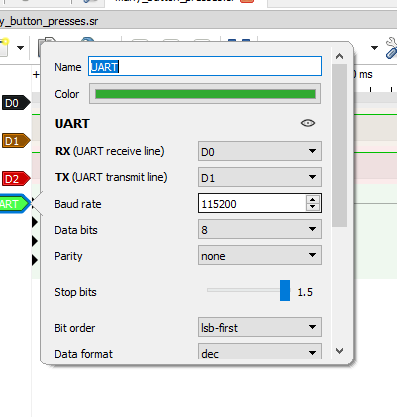Select the D1 channel label
This screenshot has width=397, height=417.
pyautogui.click(x=16, y=141)
